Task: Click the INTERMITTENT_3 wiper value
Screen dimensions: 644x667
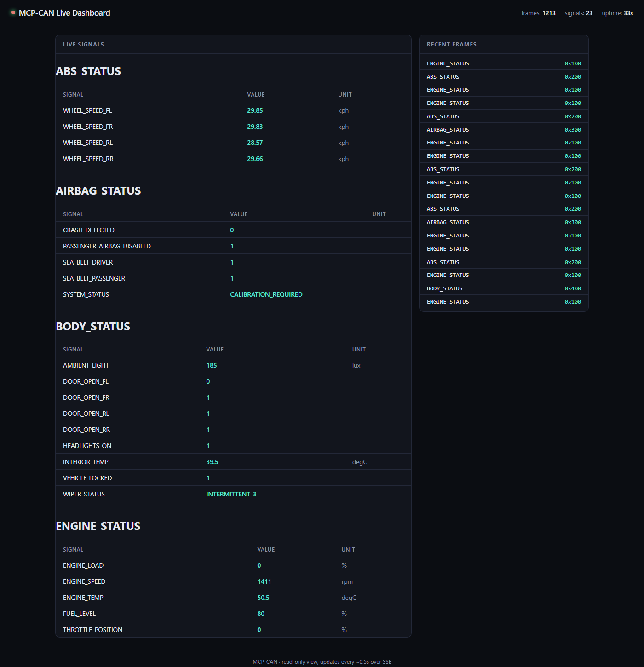Action: 231,494
